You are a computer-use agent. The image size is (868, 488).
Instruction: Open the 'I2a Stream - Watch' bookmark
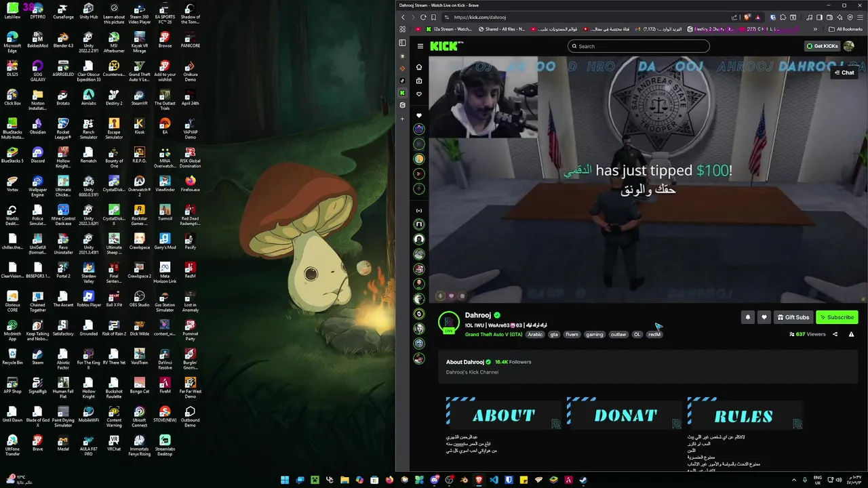click(x=448, y=29)
